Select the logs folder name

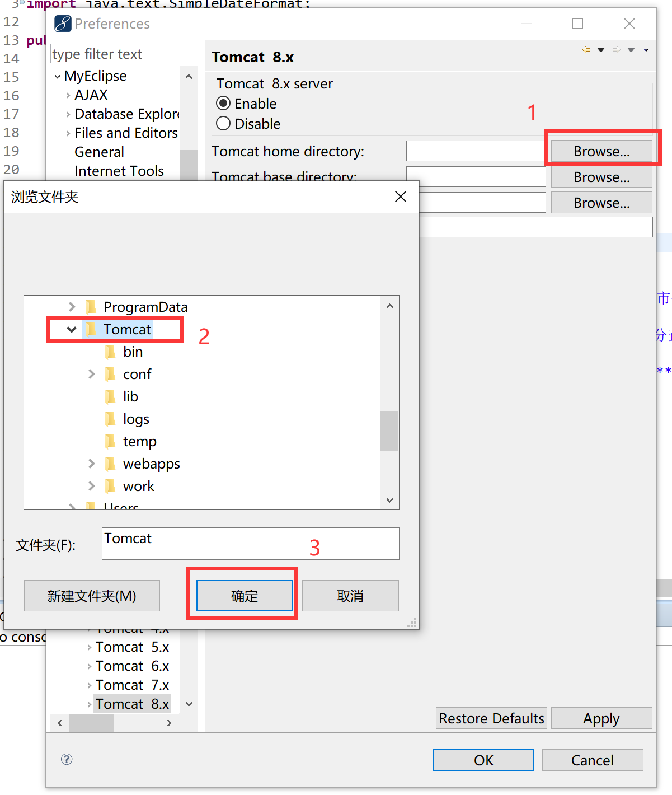point(136,419)
